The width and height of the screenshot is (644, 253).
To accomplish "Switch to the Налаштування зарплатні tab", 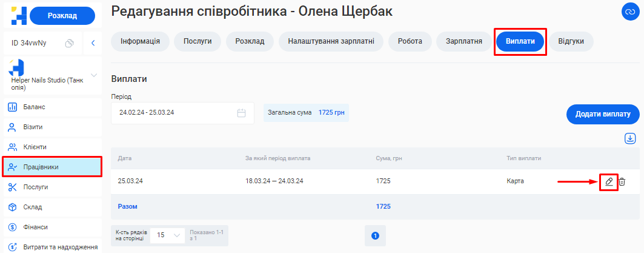I will point(331,41).
